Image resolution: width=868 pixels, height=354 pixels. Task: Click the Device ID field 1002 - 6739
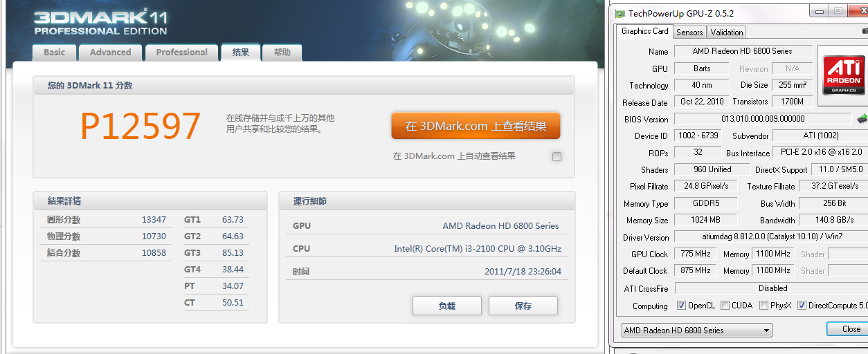[x=697, y=136]
